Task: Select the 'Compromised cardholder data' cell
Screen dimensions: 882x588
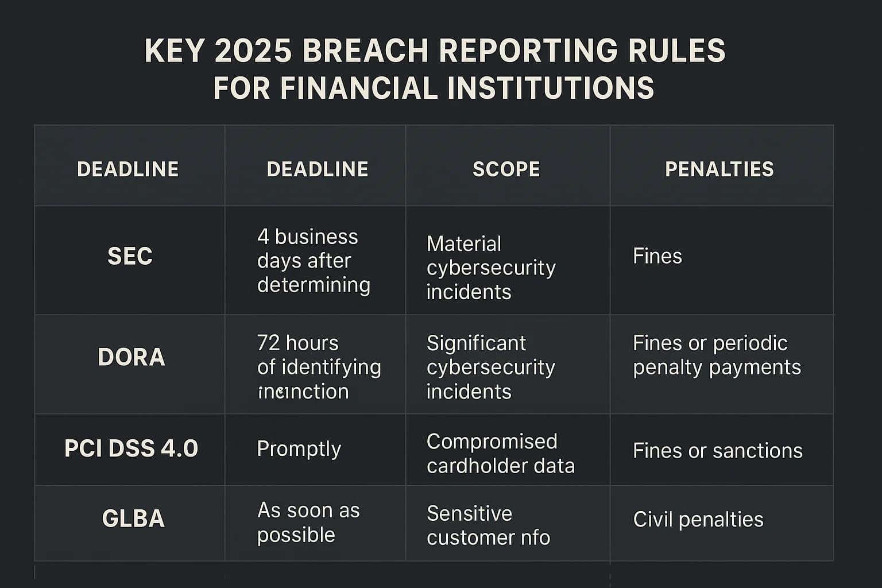Action: pyautogui.click(x=500, y=453)
